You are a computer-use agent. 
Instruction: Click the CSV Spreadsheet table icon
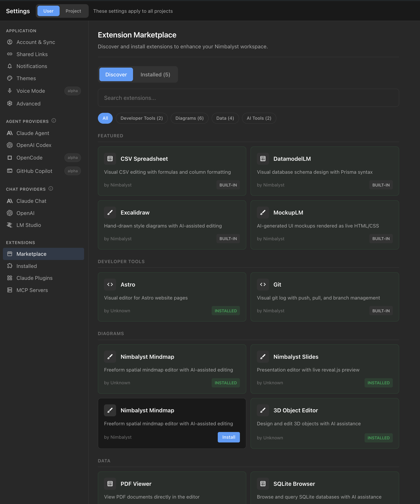pyautogui.click(x=110, y=159)
